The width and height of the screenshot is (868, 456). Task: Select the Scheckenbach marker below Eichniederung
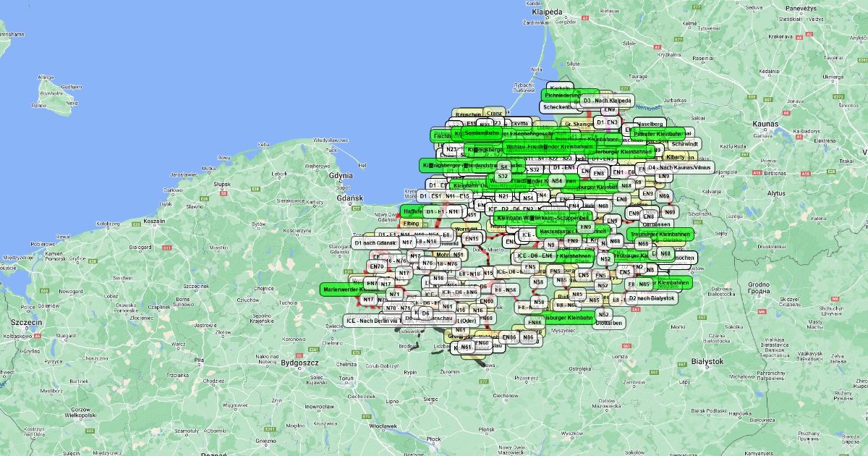pyautogui.click(x=558, y=107)
